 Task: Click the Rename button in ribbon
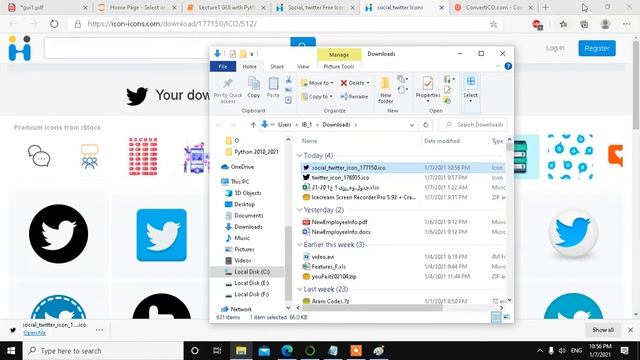tap(354, 97)
